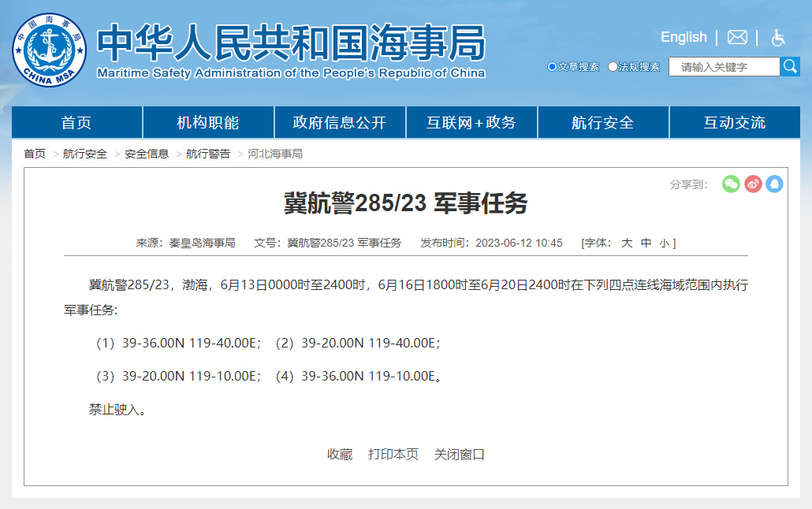Screen dimensions: 812x509
Task: Click 关闭窗口 to close the window
Action: point(460,455)
